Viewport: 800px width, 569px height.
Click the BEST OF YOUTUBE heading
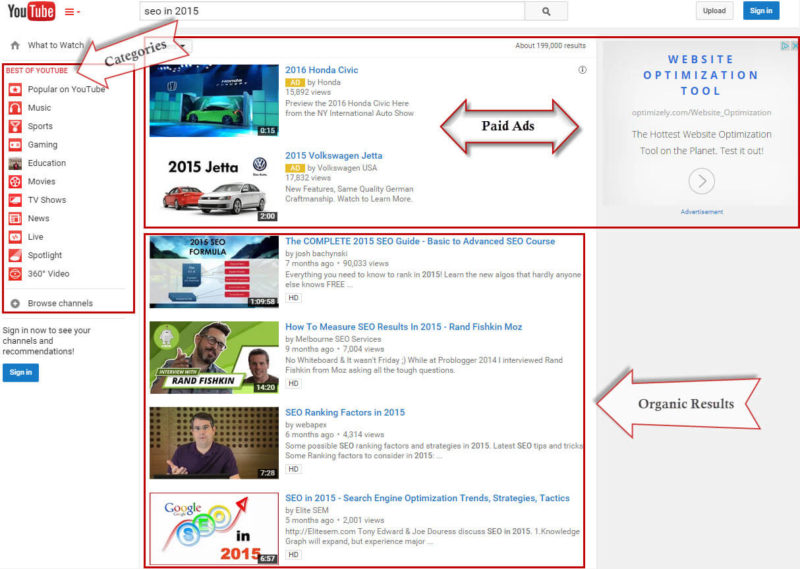click(37, 70)
